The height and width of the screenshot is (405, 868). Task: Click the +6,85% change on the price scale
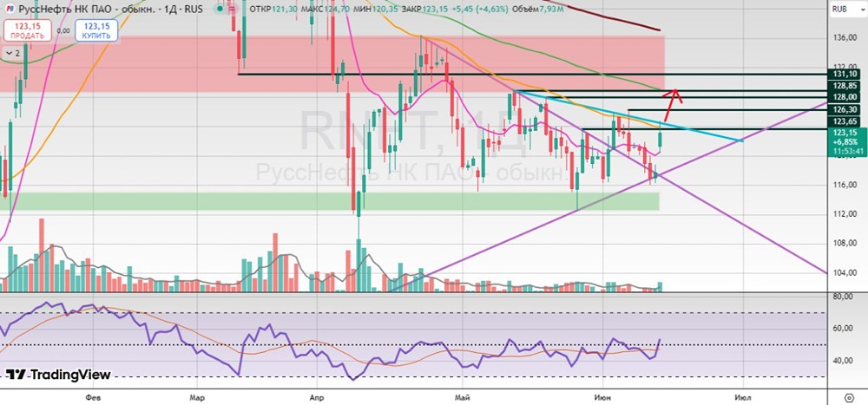tap(845, 141)
